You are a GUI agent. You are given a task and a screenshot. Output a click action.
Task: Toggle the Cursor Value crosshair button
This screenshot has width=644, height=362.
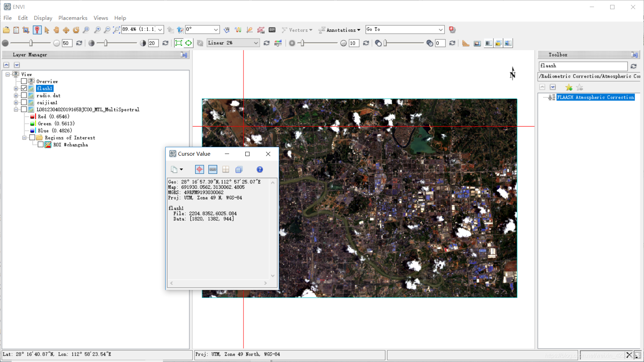(200, 169)
